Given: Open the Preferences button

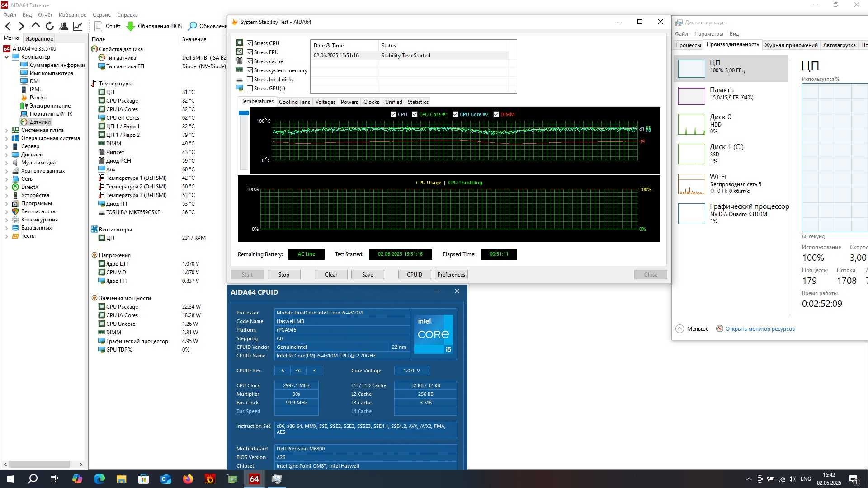Looking at the screenshot, I should 451,275.
